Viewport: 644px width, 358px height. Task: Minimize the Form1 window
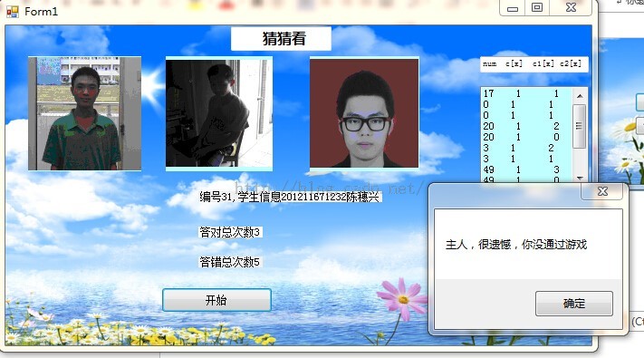[x=512, y=8]
